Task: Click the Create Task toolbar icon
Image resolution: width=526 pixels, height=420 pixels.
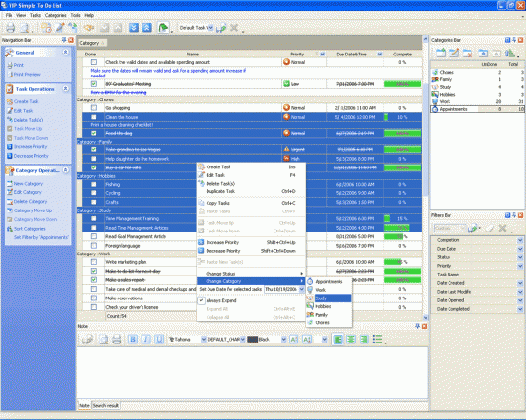Action: tap(46, 28)
